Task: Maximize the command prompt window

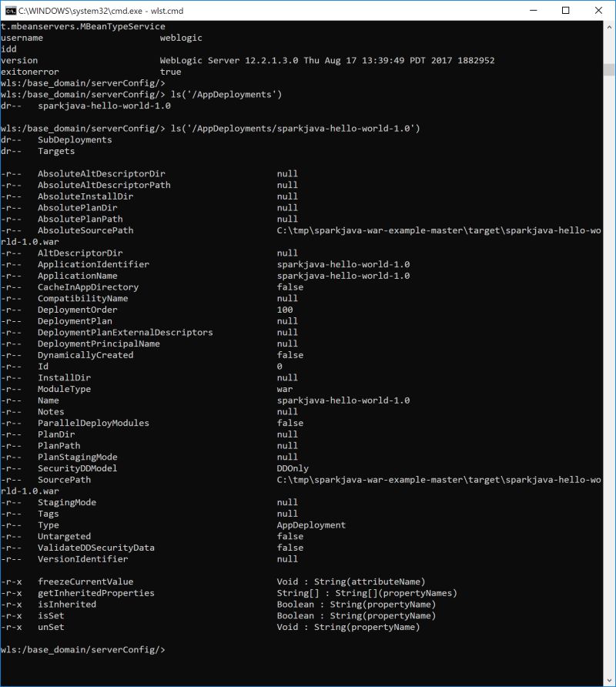Action: (x=565, y=10)
